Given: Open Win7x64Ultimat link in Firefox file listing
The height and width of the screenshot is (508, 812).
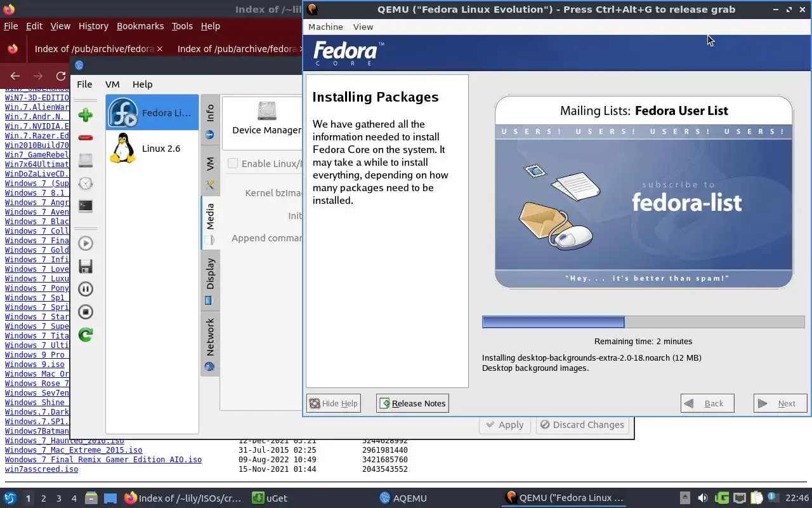Looking at the screenshot, I should [37, 164].
